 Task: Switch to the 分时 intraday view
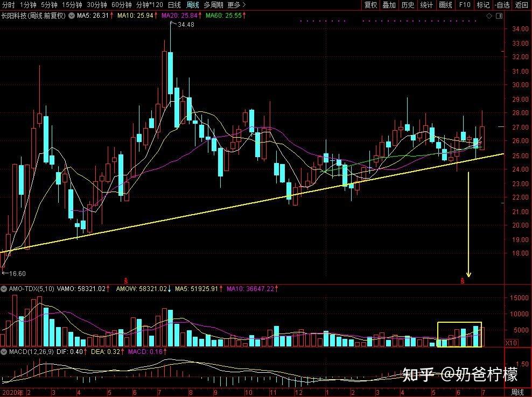pyautogui.click(x=8, y=5)
